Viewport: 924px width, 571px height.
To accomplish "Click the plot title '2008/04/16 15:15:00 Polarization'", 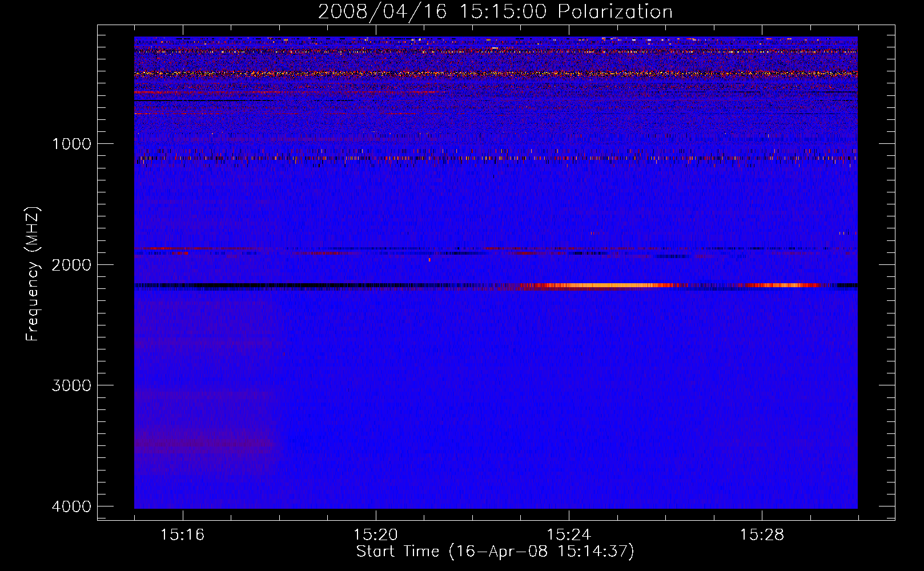I will click(495, 11).
